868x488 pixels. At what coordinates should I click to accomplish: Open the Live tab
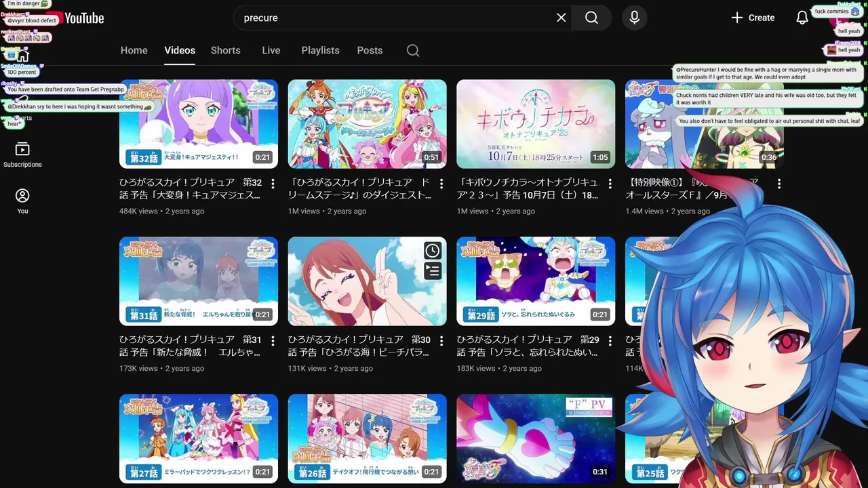click(271, 50)
